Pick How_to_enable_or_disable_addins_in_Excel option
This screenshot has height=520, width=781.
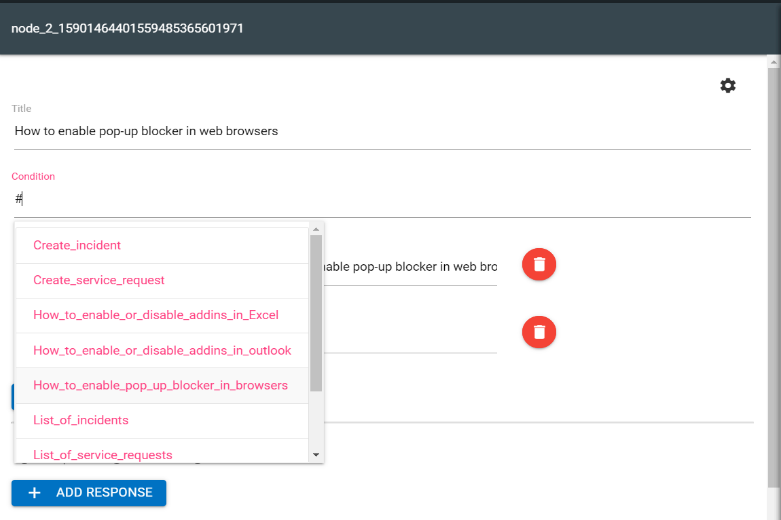click(156, 315)
